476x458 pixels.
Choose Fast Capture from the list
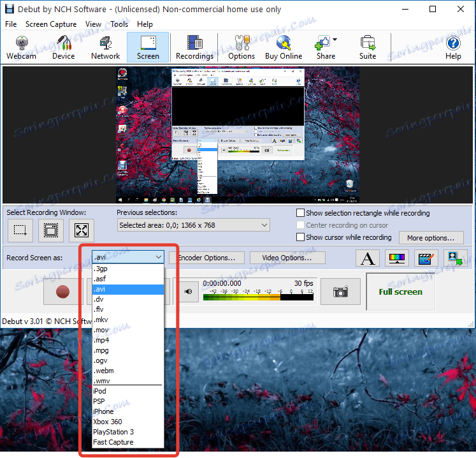click(x=128, y=442)
